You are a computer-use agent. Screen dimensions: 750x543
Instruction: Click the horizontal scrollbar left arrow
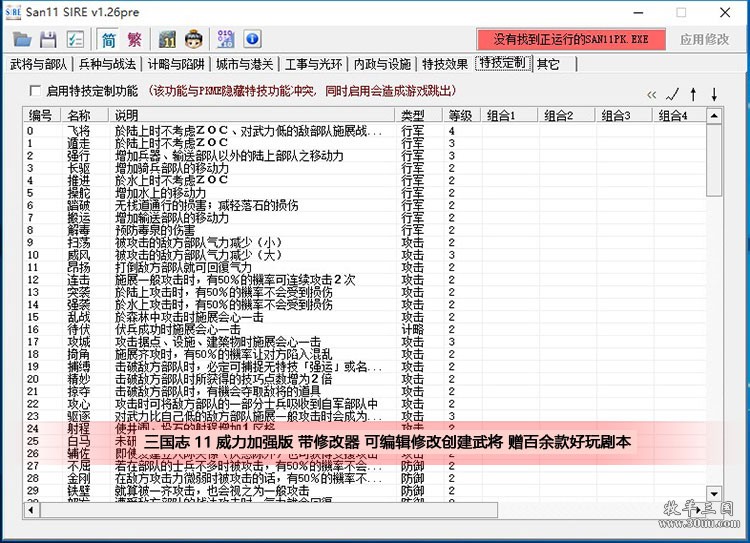(x=31, y=510)
